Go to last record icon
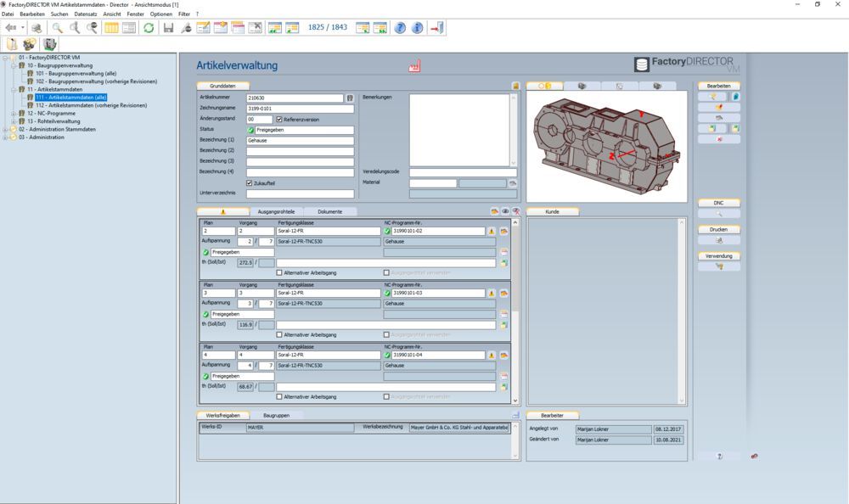The height and width of the screenshot is (504, 849). tap(380, 28)
